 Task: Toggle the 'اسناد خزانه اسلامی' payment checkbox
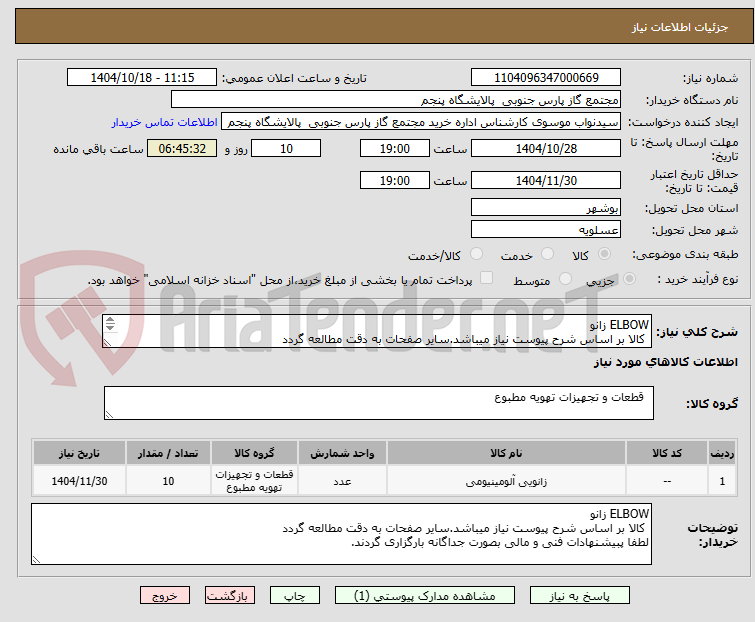486,278
